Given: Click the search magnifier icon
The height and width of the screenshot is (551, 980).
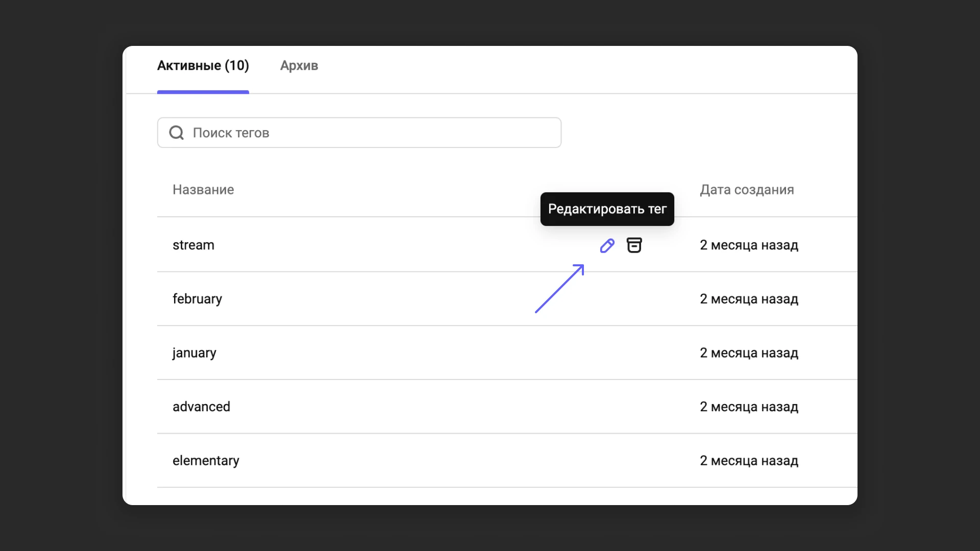Looking at the screenshot, I should tap(176, 133).
